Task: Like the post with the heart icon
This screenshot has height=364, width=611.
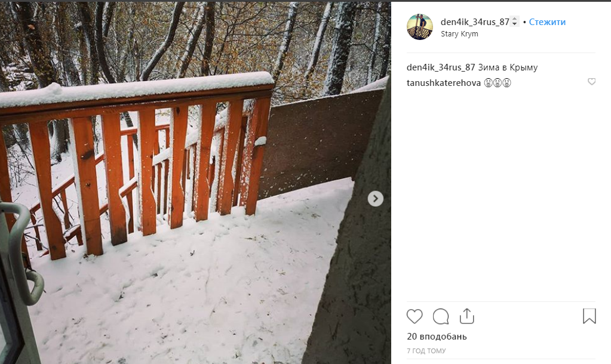Action: tap(415, 316)
